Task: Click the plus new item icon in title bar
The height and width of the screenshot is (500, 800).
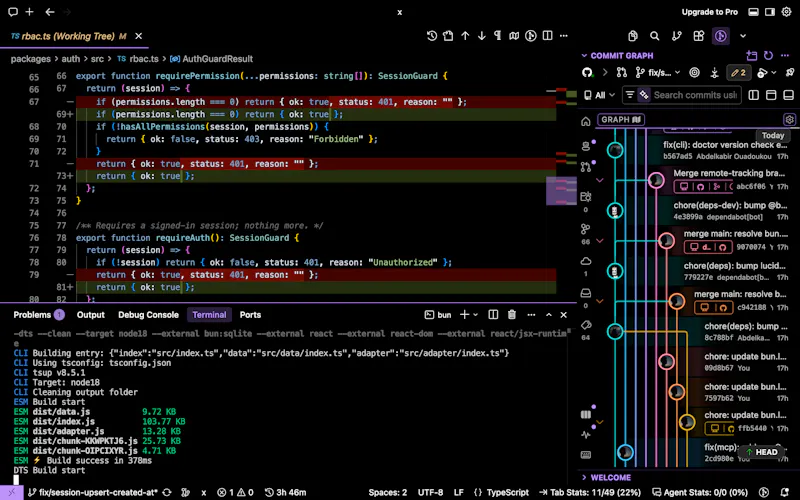Action: (x=30, y=12)
